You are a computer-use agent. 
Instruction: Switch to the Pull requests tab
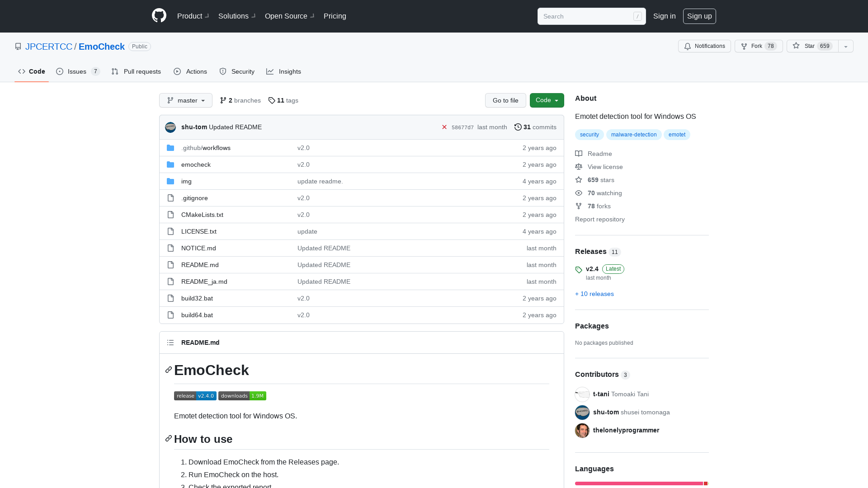click(x=136, y=71)
